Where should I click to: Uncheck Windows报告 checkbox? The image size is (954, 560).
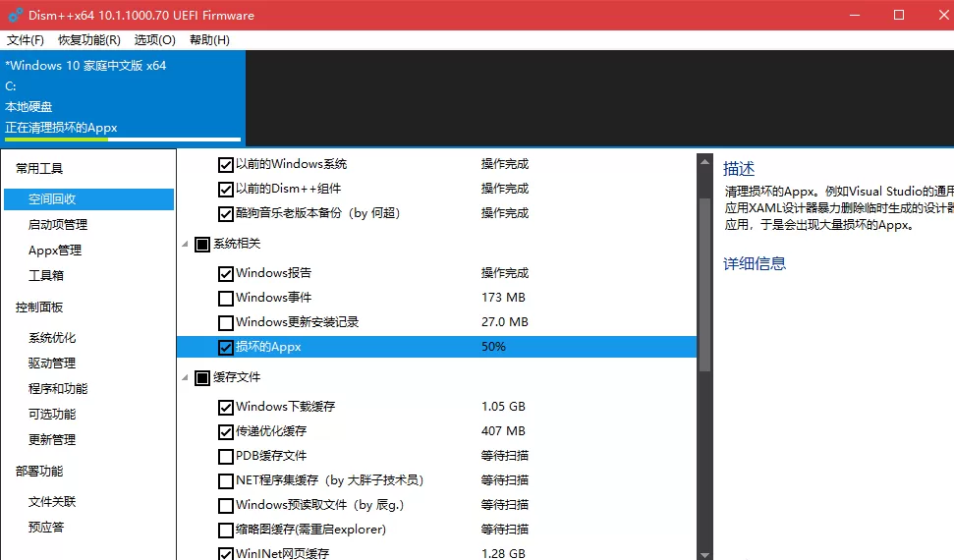pyautogui.click(x=226, y=273)
